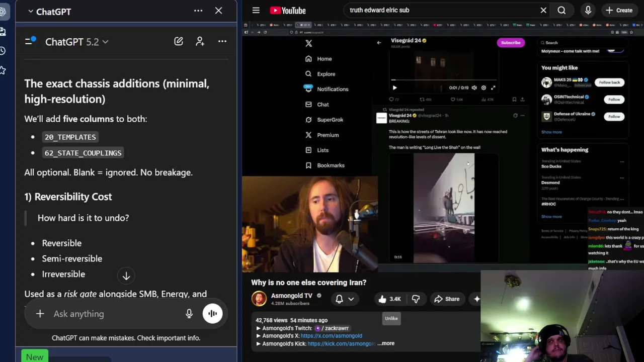Viewport: 644px width, 362px height.
Task: Click the 62_STATE_COUPLINGS code label
Action: (83, 153)
